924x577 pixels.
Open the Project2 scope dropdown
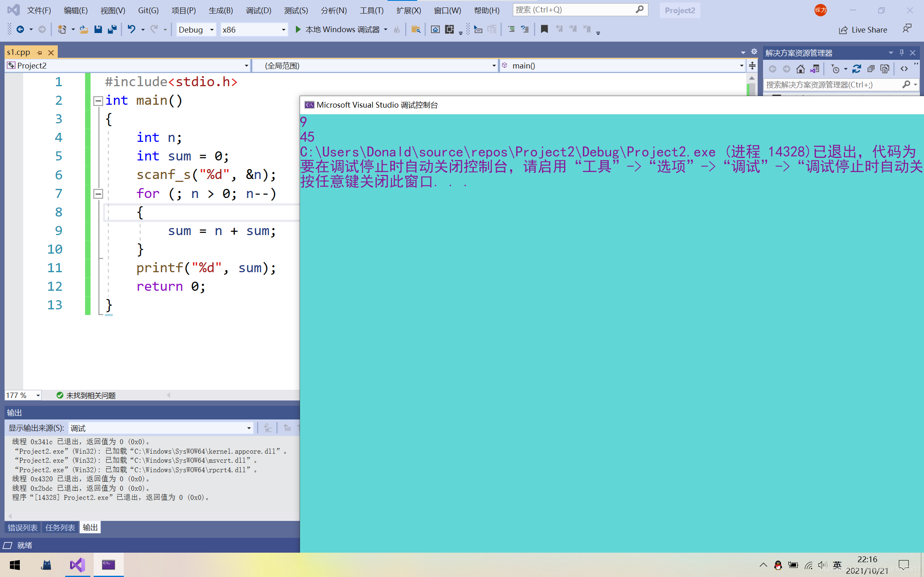tap(128, 66)
